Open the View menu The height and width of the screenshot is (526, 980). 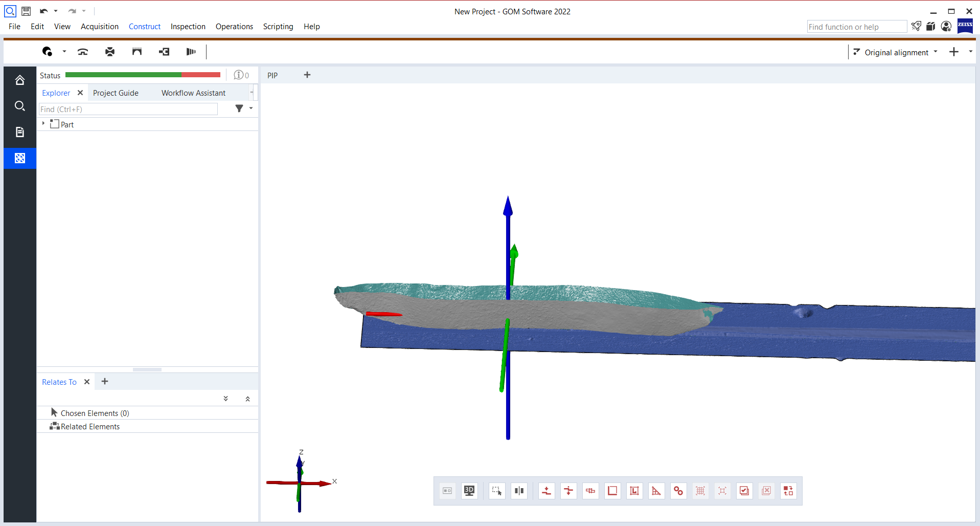62,27
